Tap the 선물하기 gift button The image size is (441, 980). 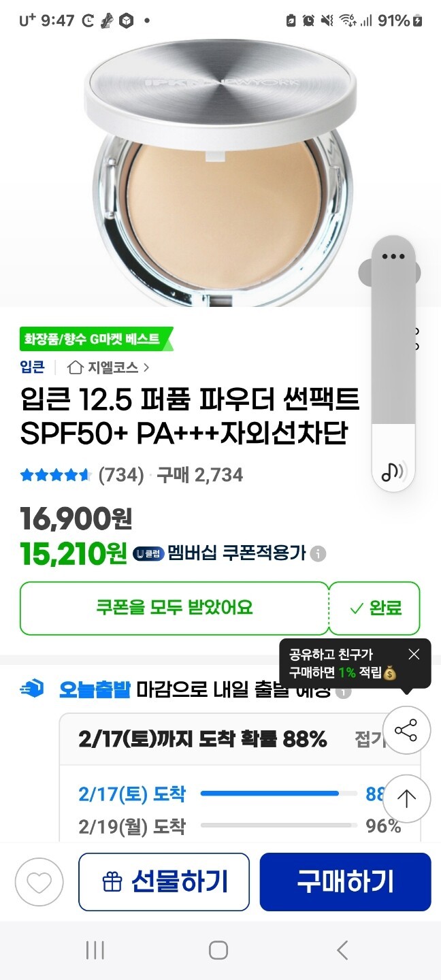[x=164, y=882]
